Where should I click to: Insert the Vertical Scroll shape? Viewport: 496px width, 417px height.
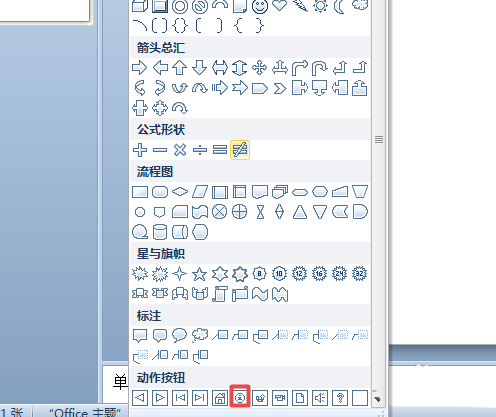click(x=220, y=294)
